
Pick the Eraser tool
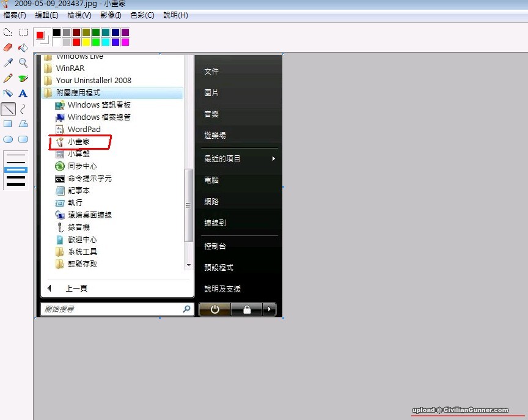(x=8, y=48)
